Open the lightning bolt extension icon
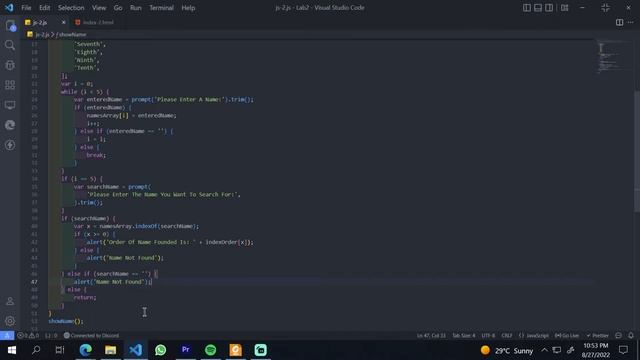640x360 pixels. coord(10,145)
